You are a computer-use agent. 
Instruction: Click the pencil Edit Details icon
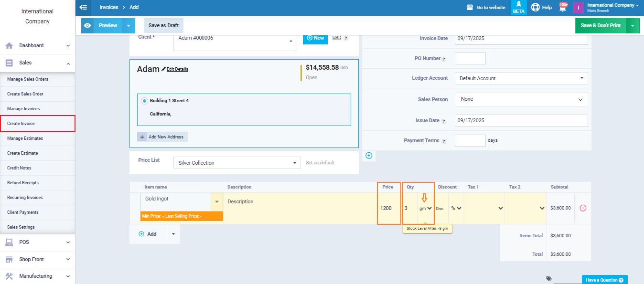coord(164,69)
